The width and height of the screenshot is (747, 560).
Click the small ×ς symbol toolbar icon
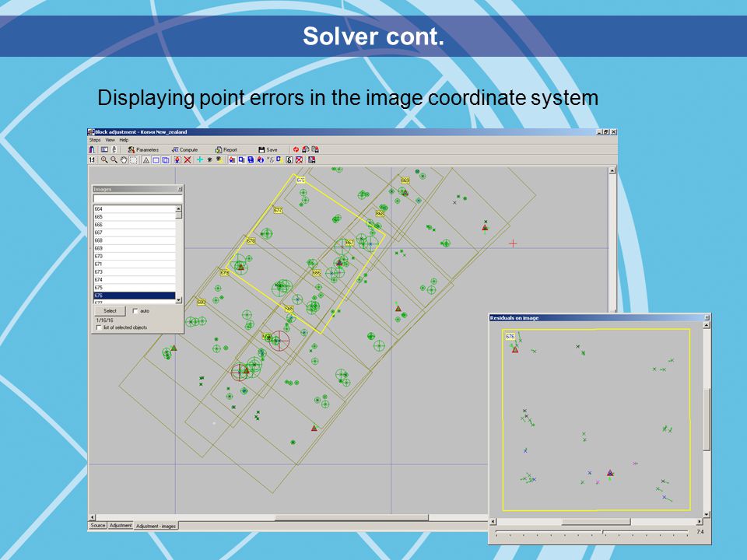pos(270,160)
